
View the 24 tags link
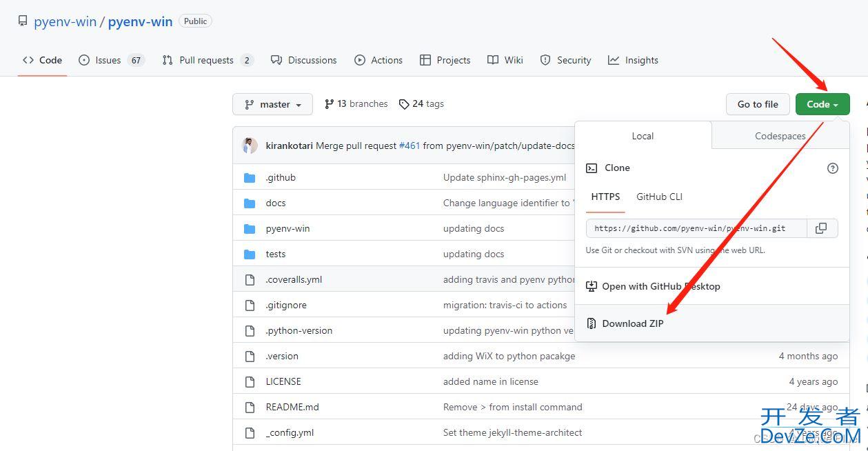(x=421, y=104)
